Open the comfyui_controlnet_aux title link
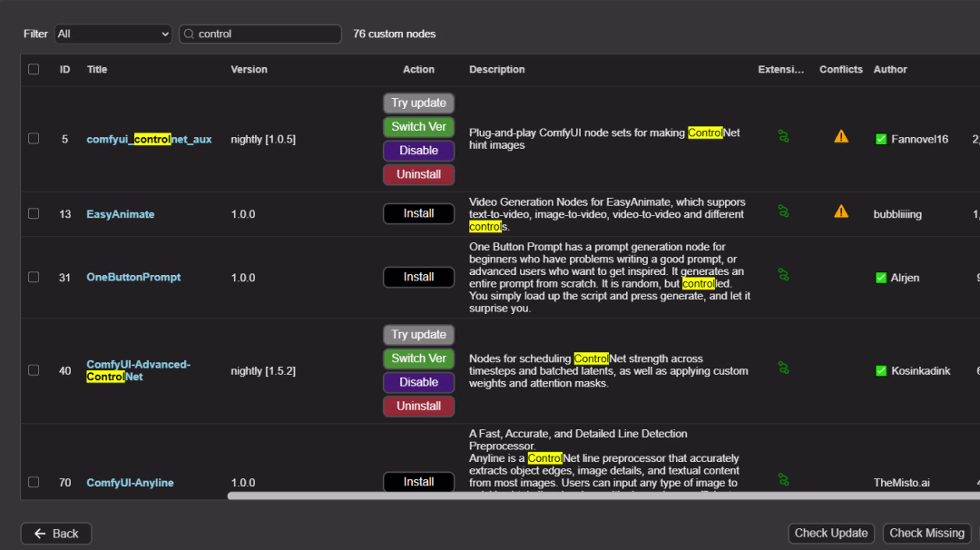This screenshot has height=550, width=980. pyautogui.click(x=149, y=139)
